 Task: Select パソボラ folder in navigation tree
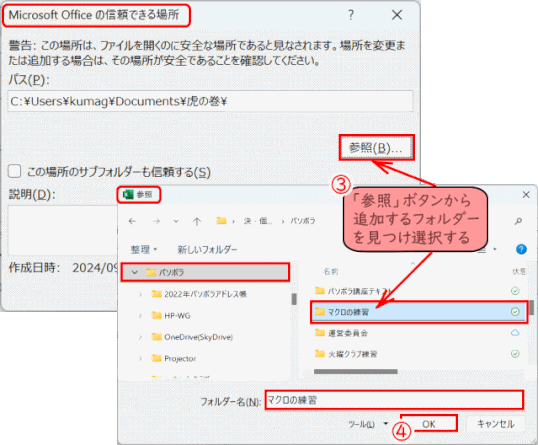pyautogui.click(x=205, y=272)
